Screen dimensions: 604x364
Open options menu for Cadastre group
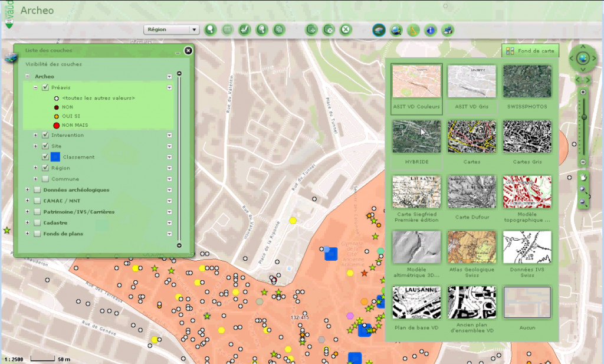[x=169, y=223]
